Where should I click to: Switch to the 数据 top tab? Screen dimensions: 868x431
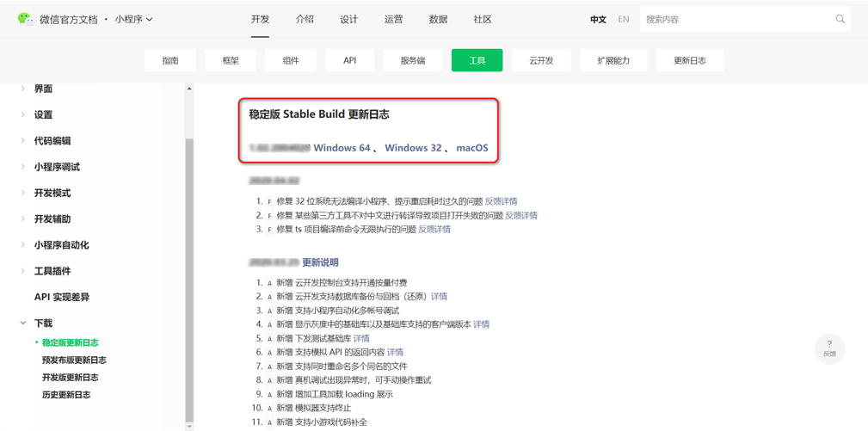click(x=438, y=19)
